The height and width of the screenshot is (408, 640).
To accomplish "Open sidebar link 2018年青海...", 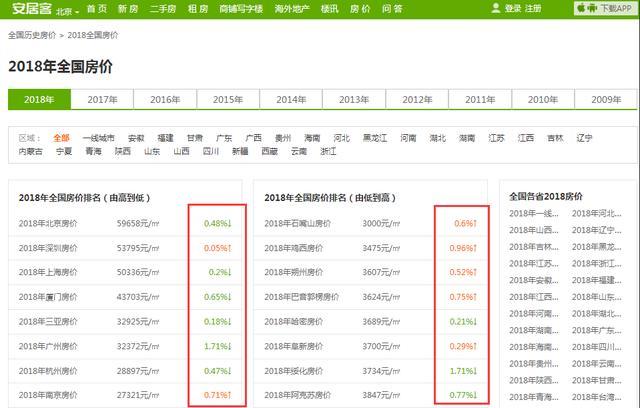I will coord(534,397).
